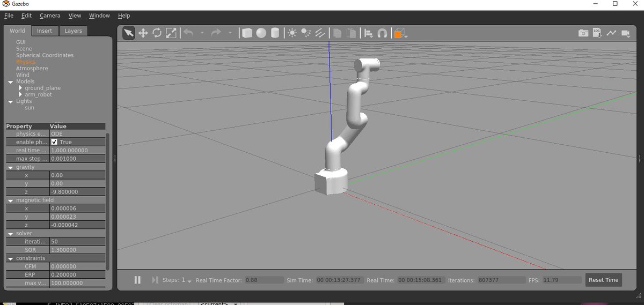Switch to the Layers tab

[x=74, y=31]
